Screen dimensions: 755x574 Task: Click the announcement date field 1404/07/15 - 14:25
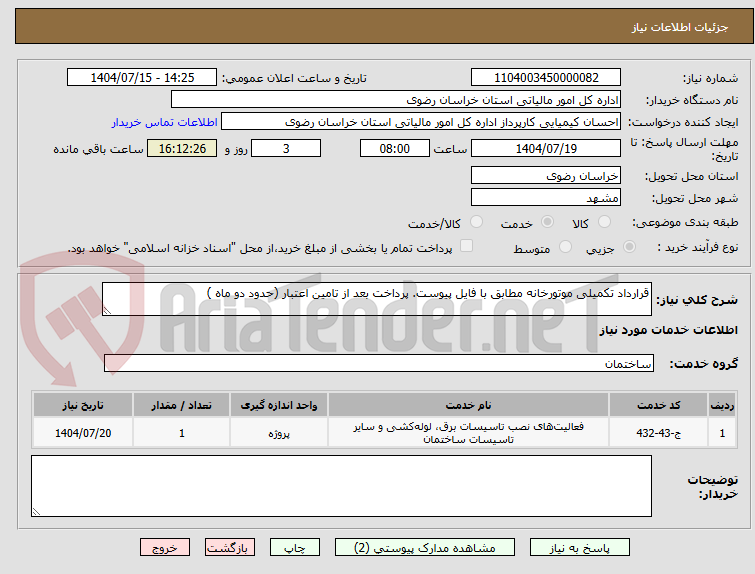(x=142, y=78)
